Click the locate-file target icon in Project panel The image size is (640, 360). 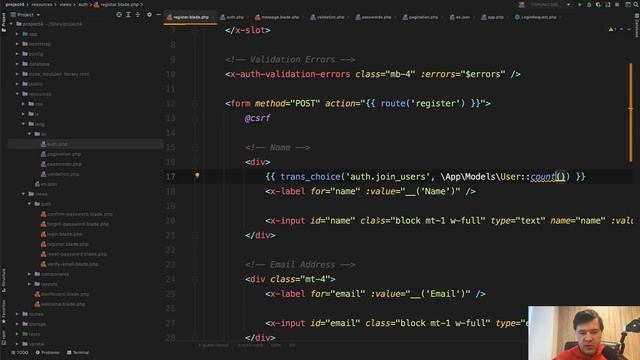119,15
